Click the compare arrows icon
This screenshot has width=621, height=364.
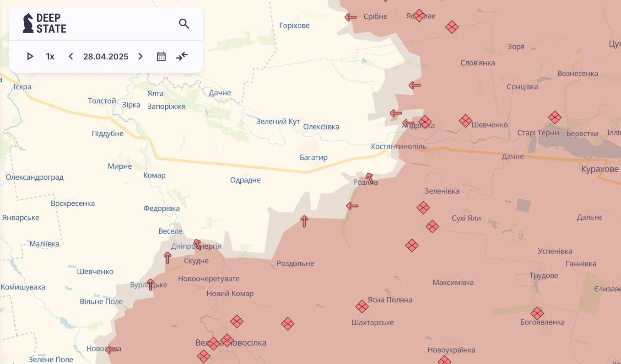tap(182, 57)
